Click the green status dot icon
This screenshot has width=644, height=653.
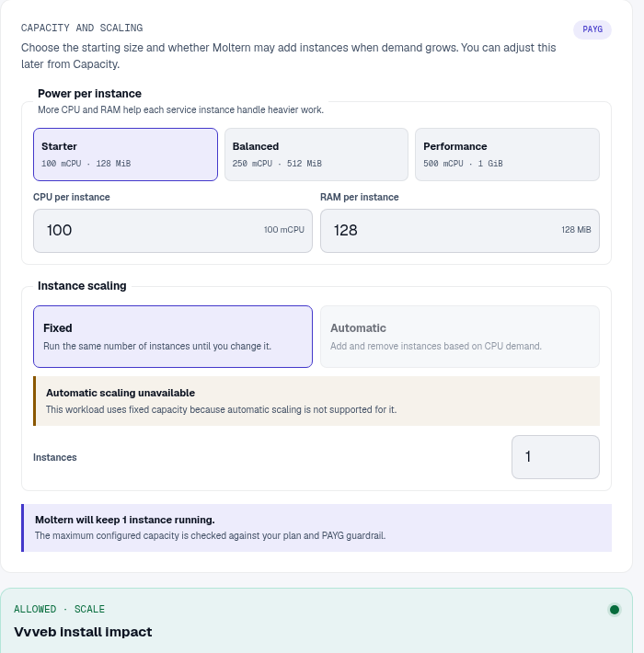(614, 610)
